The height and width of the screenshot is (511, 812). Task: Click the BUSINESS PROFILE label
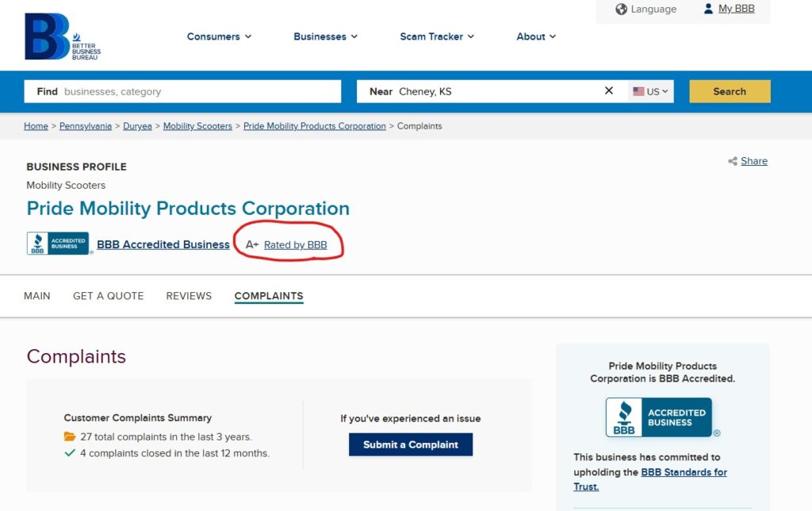point(77,167)
